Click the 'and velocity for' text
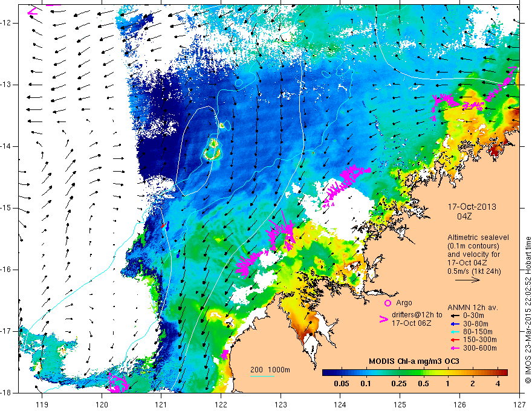Image resolution: width=532 pixels, height=411 pixels. pos(473,254)
